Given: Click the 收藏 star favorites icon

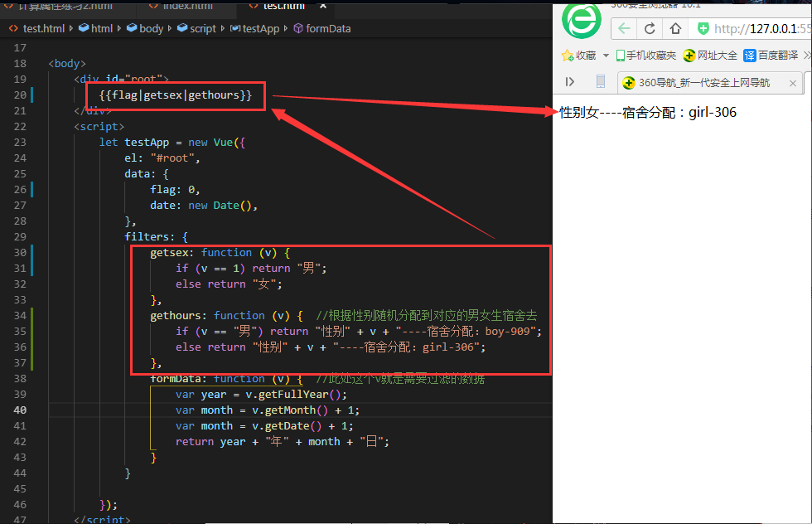Looking at the screenshot, I should pyautogui.click(x=568, y=56).
